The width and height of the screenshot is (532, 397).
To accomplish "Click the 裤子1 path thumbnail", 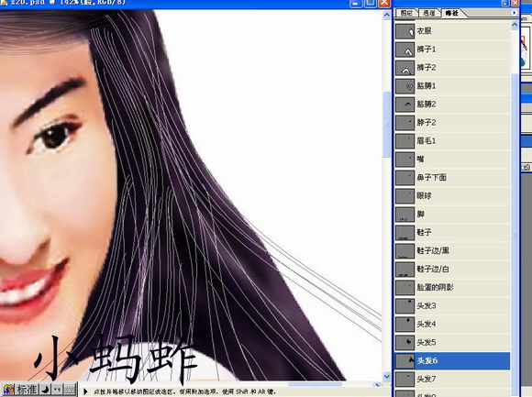I will [405, 50].
